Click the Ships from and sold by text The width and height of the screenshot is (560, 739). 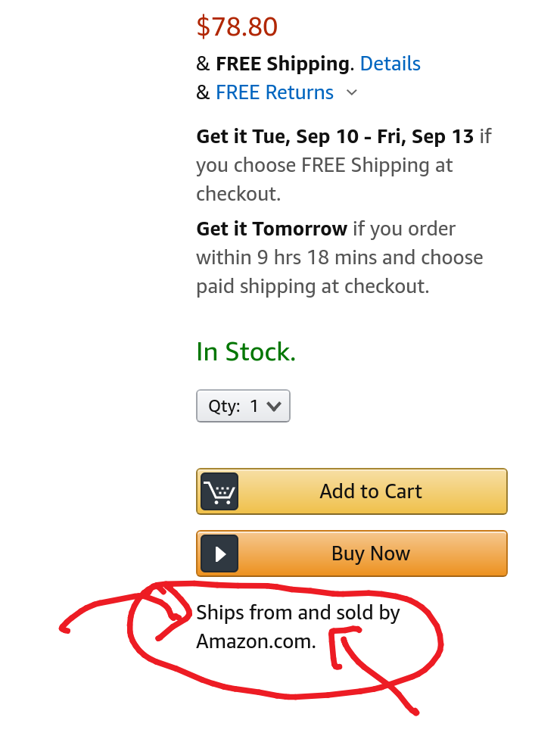(297, 613)
